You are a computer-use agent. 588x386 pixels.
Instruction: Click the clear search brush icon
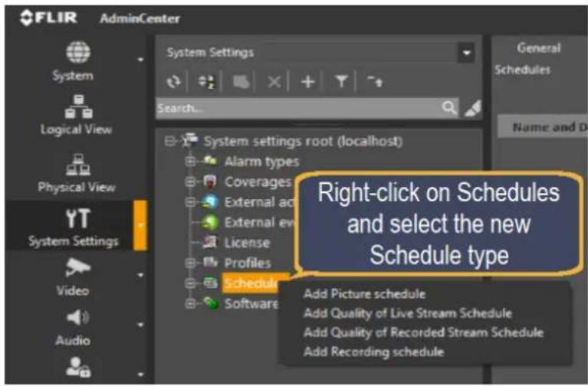(x=471, y=108)
